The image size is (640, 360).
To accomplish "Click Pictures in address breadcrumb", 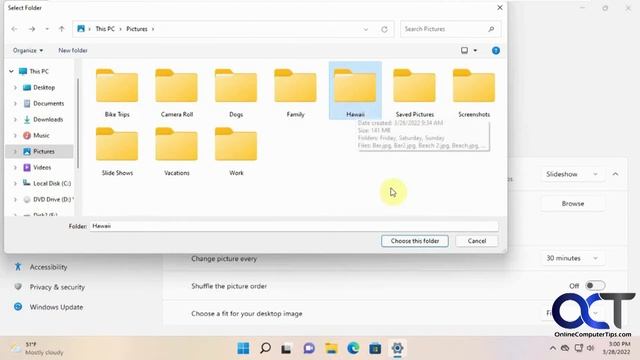I will [x=137, y=29].
